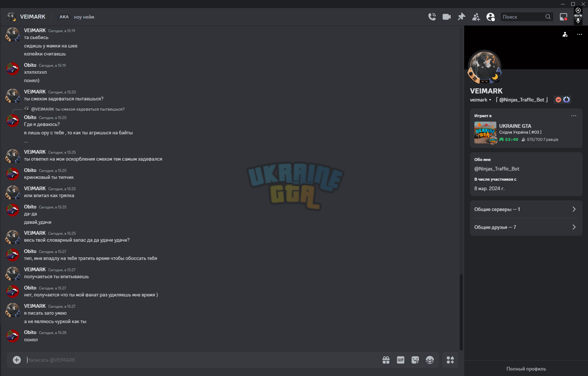The width and height of the screenshot is (588, 376).
Task: Open profile banner more options menu
Action: tap(580, 34)
